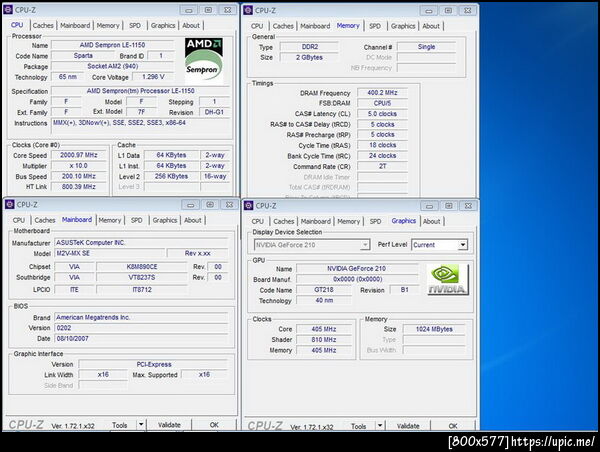Click Core Speed value 2000.97 MHz
The height and width of the screenshot is (452, 600).
[78, 155]
